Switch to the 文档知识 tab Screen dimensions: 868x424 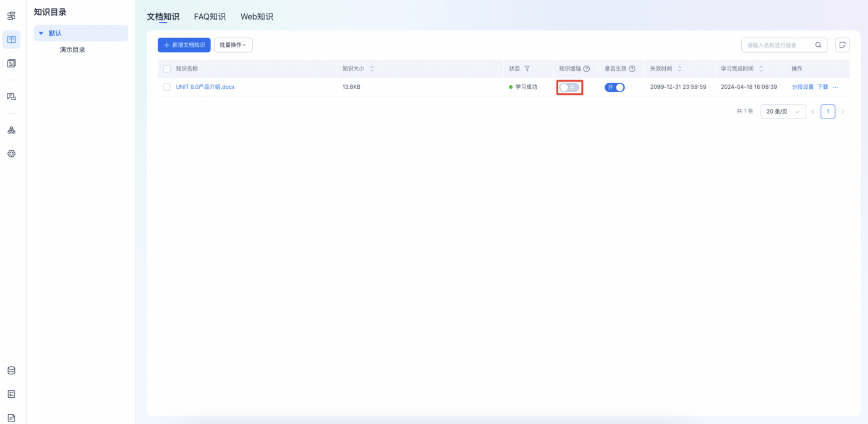click(163, 17)
